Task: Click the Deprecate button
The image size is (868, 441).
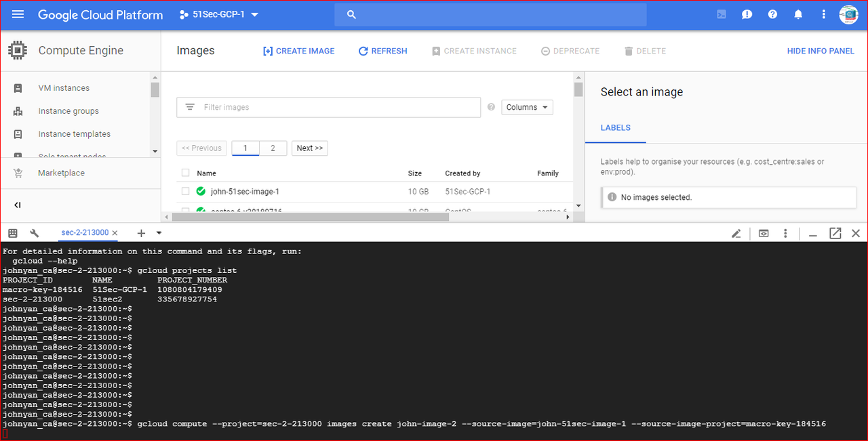Action: click(570, 51)
